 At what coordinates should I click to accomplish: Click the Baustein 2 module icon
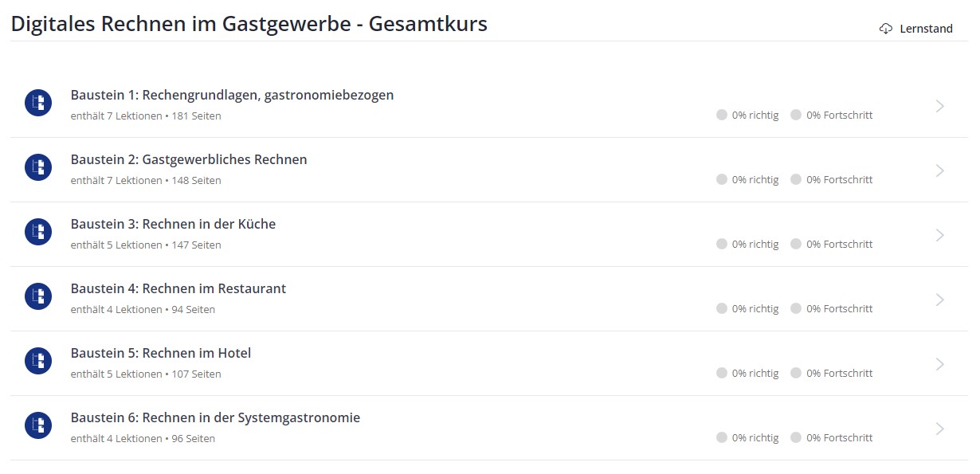[38, 167]
